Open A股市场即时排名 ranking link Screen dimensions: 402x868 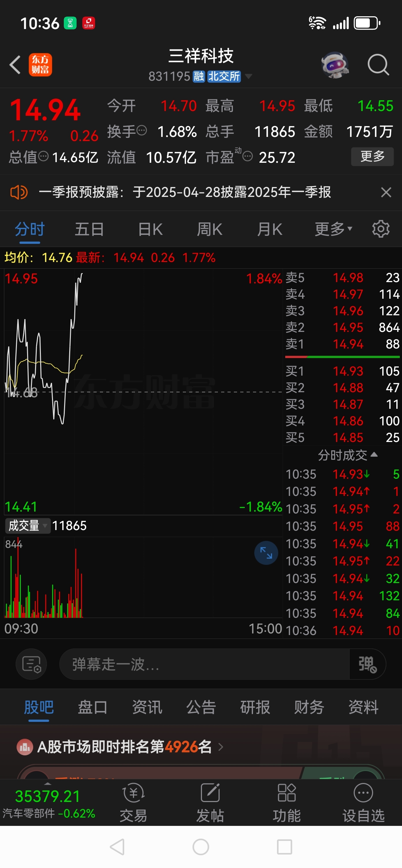(124, 747)
